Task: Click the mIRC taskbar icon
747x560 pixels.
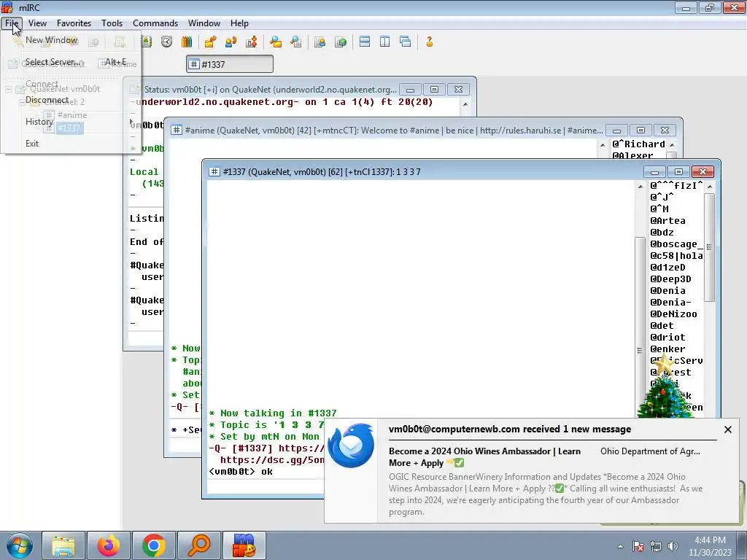Action: click(244, 545)
